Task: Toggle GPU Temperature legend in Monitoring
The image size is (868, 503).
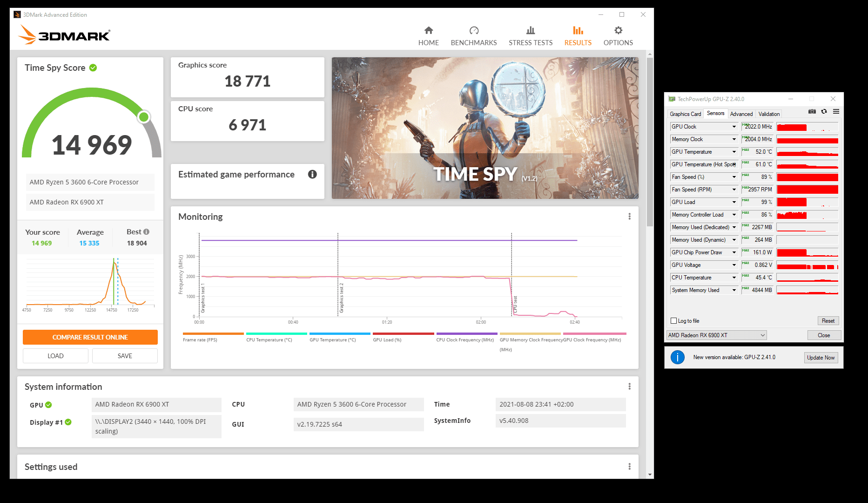Action: tap(339, 337)
